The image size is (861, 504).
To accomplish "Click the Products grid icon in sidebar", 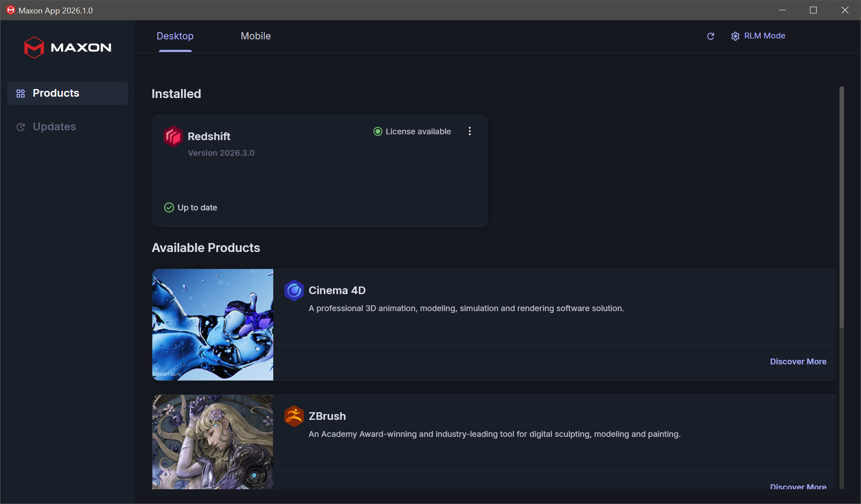I will pos(21,93).
